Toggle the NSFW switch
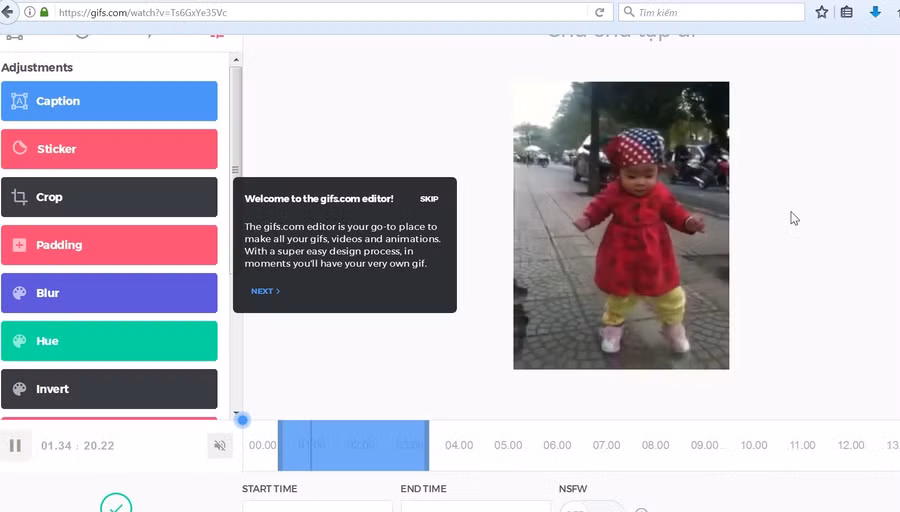 tap(590, 508)
